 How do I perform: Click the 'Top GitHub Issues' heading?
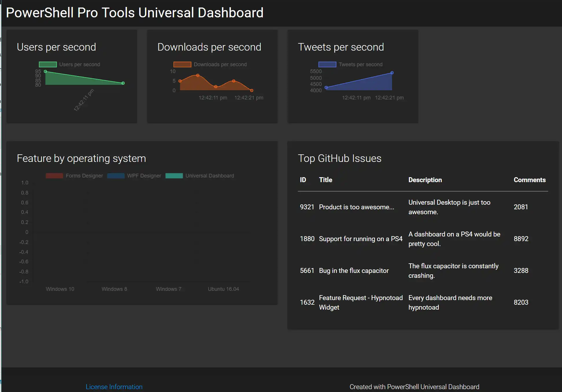(x=340, y=158)
